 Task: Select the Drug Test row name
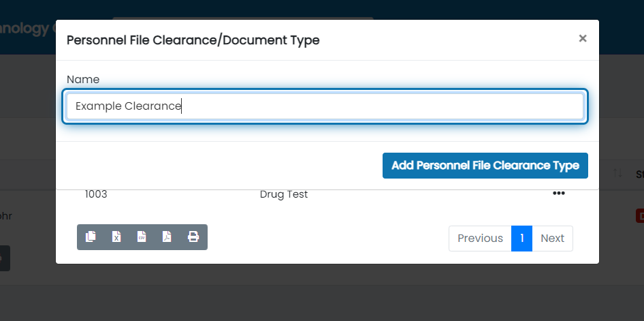click(x=284, y=194)
